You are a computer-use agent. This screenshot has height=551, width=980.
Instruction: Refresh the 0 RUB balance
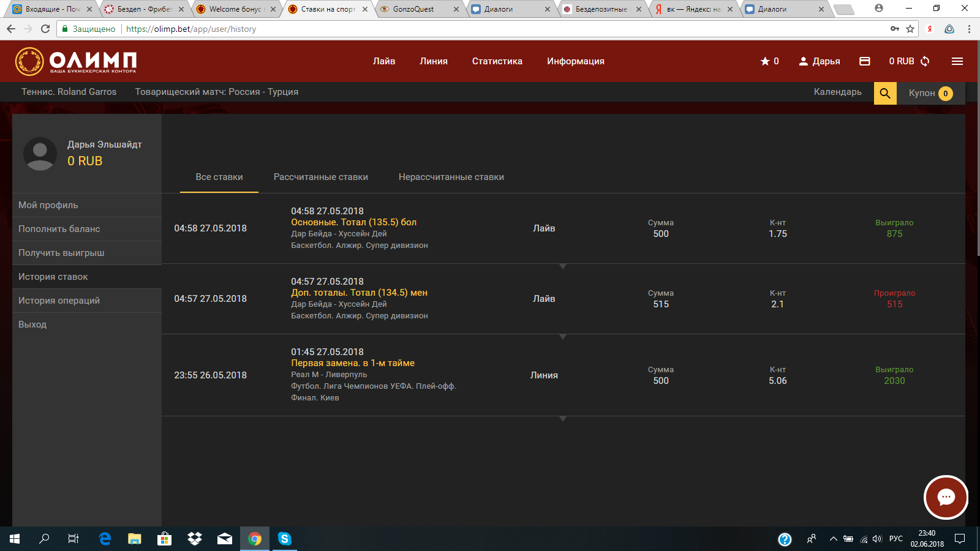click(925, 61)
